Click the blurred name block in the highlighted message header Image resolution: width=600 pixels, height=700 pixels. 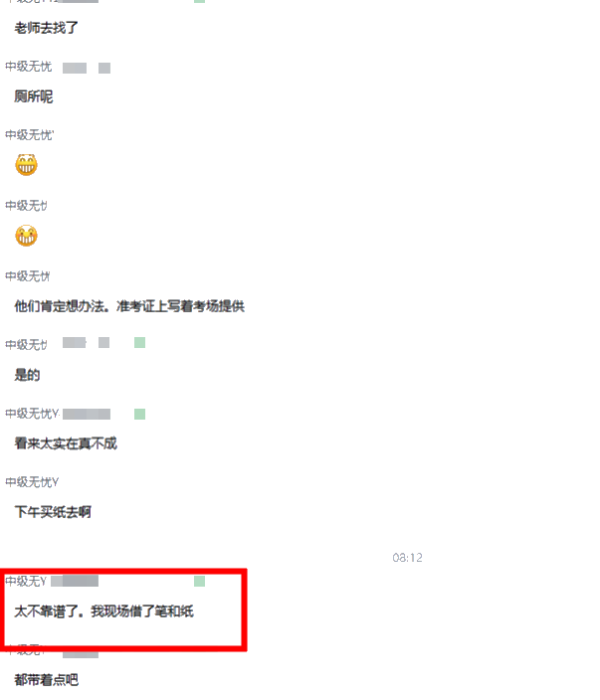coord(75,581)
